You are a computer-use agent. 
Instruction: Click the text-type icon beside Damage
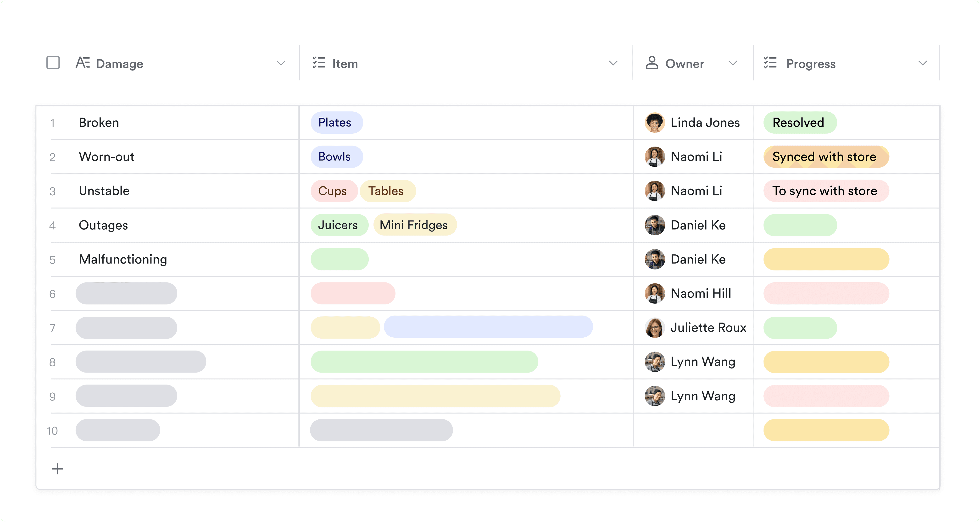pyautogui.click(x=83, y=63)
